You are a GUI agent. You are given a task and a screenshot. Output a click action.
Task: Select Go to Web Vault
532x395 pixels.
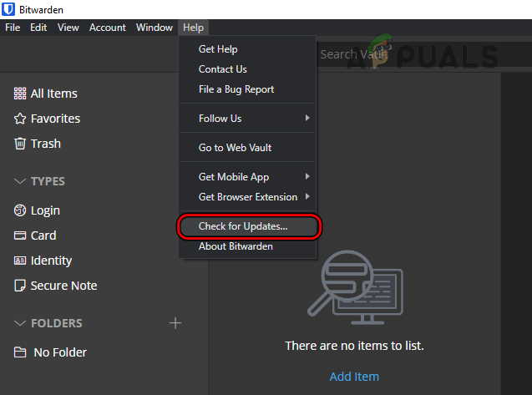(x=247, y=147)
